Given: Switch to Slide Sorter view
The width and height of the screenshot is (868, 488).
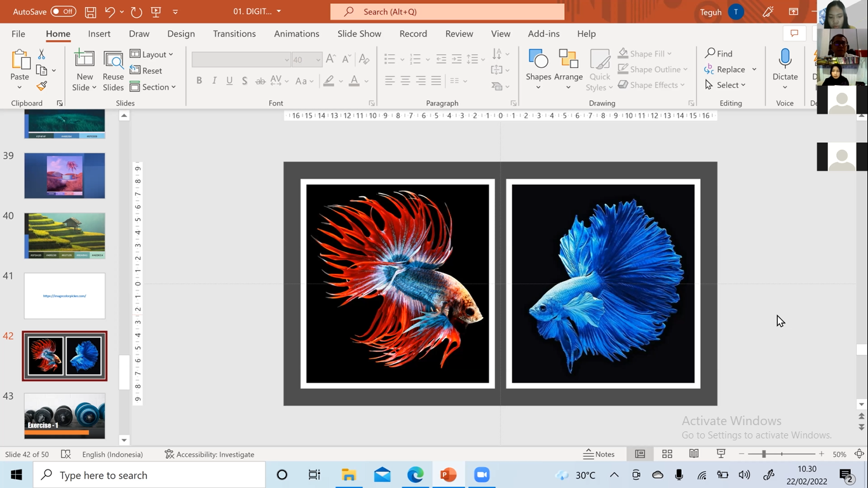Looking at the screenshot, I should [x=667, y=454].
